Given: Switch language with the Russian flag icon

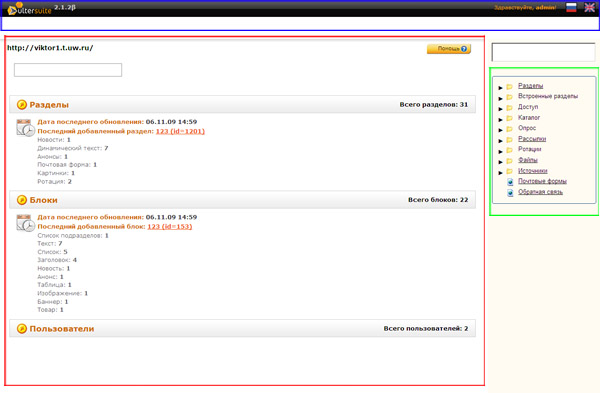Looking at the screenshot, I should [x=571, y=7].
